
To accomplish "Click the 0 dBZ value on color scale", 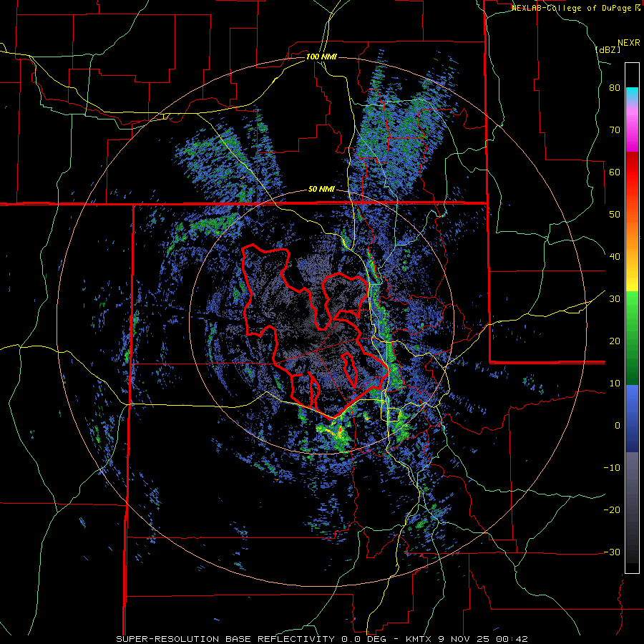I will 618,426.
